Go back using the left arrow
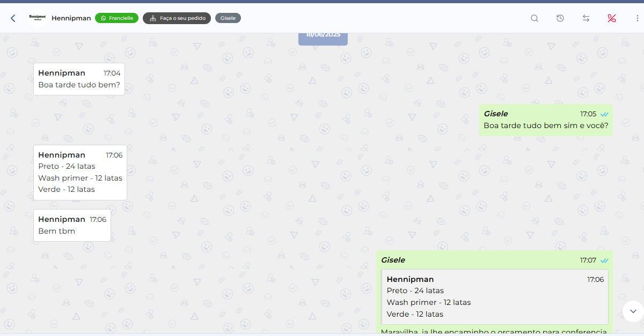 [x=13, y=18]
